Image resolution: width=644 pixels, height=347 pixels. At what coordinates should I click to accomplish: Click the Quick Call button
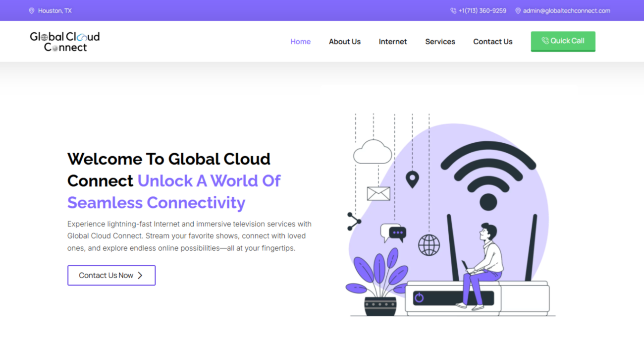coord(563,41)
